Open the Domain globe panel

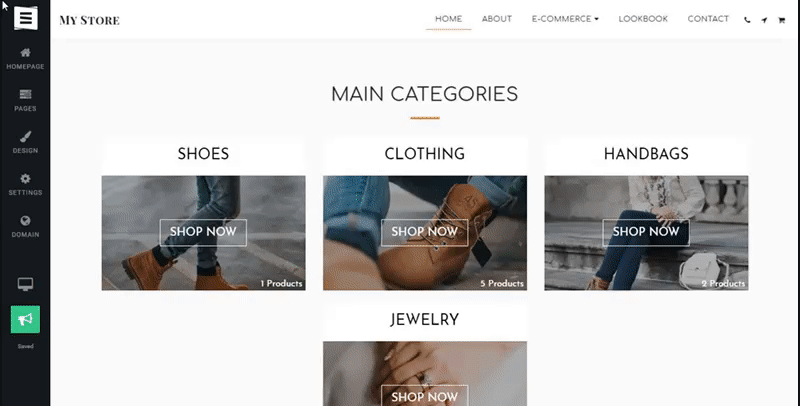click(x=25, y=226)
